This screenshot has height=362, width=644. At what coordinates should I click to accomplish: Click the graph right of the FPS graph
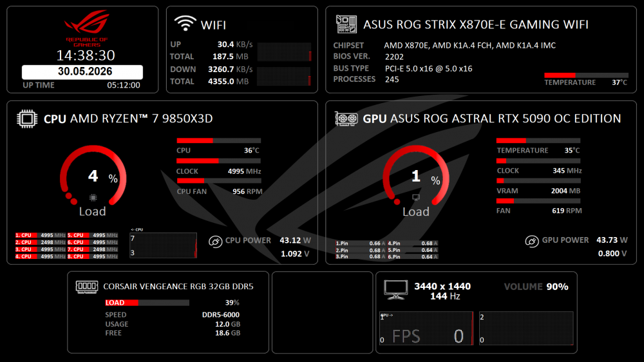tap(526, 328)
